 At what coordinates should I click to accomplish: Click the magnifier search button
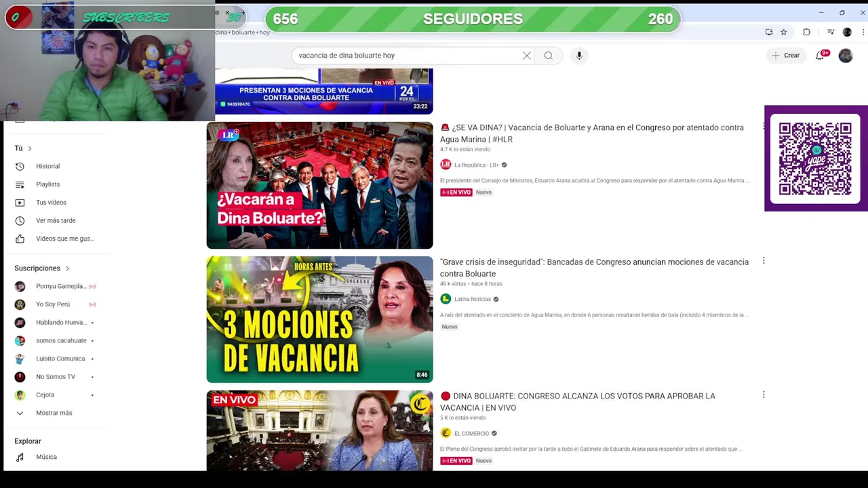(549, 56)
